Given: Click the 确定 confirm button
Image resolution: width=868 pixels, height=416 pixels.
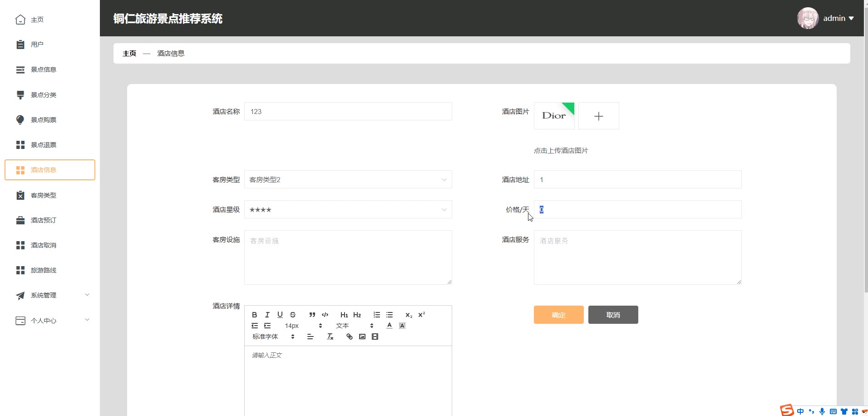Looking at the screenshot, I should (558, 315).
